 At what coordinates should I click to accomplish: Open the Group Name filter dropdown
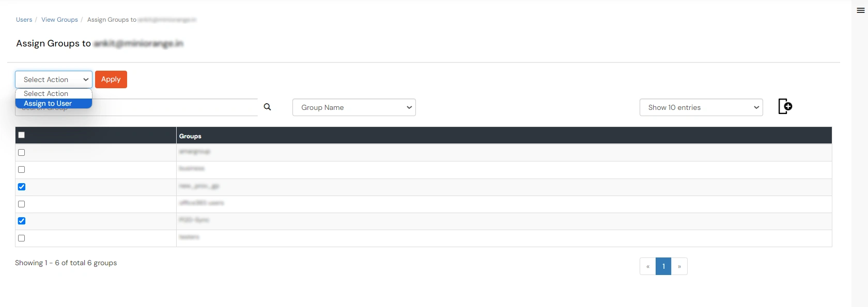pos(354,107)
